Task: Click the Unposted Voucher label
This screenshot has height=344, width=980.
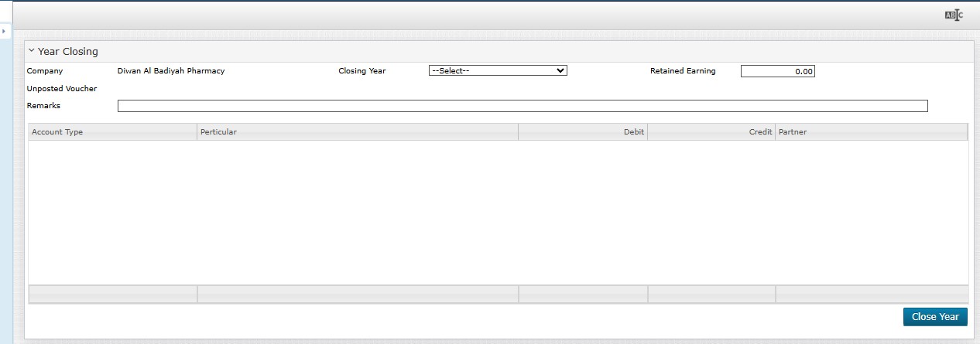Action: pyautogui.click(x=62, y=89)
